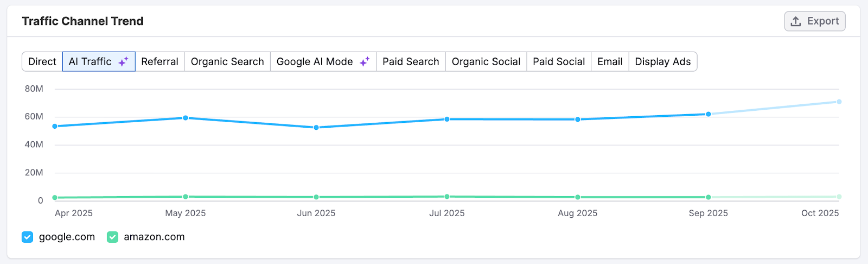Click google.com Sep 2025 data point

(709, 114)
